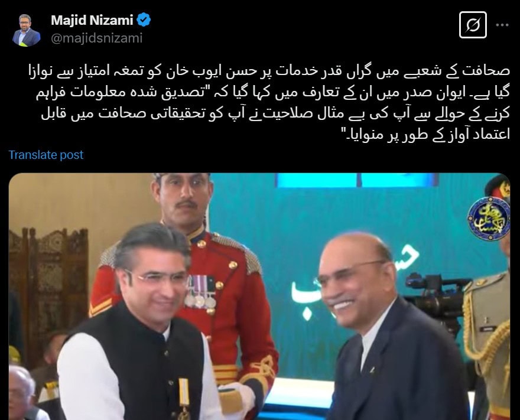Click the Translate post link
This screenshot has height=420, width=520.
(45, 155)
